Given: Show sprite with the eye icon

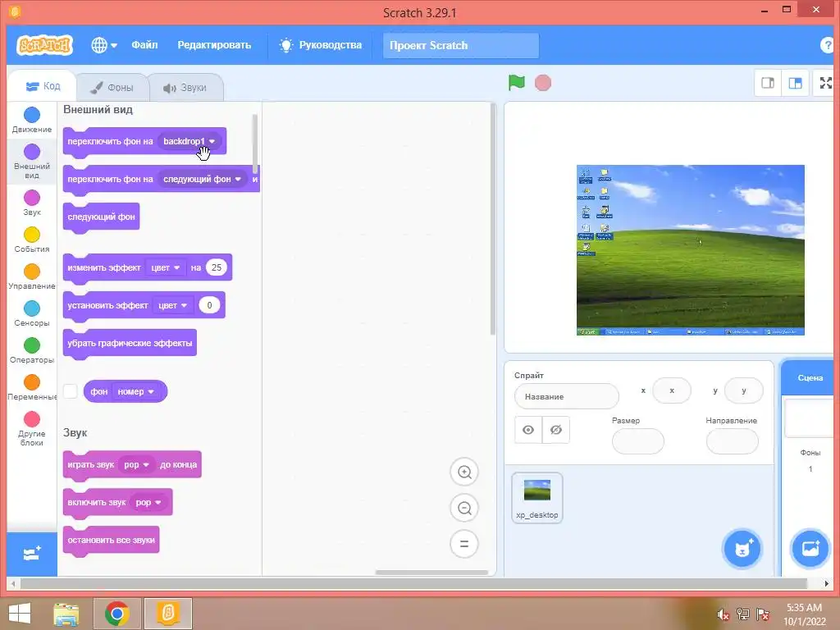Looking at the screenshot, I should click(528, 430).
